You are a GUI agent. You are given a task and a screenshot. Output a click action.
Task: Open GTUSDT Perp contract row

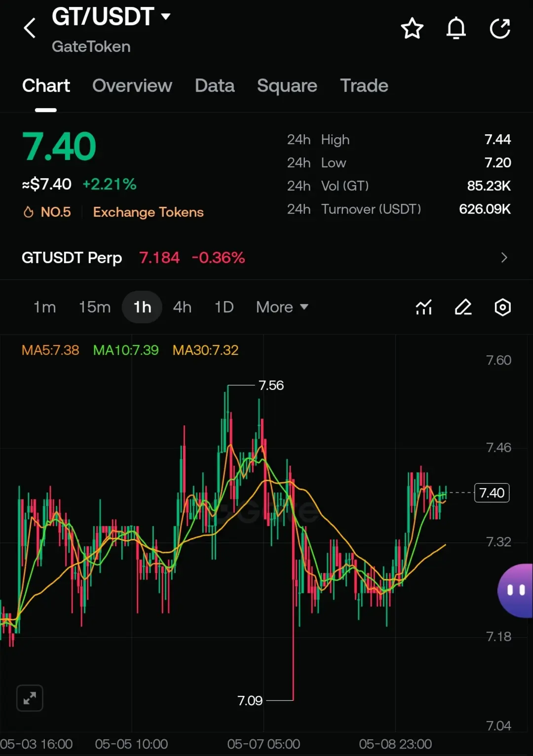point(266,258)
